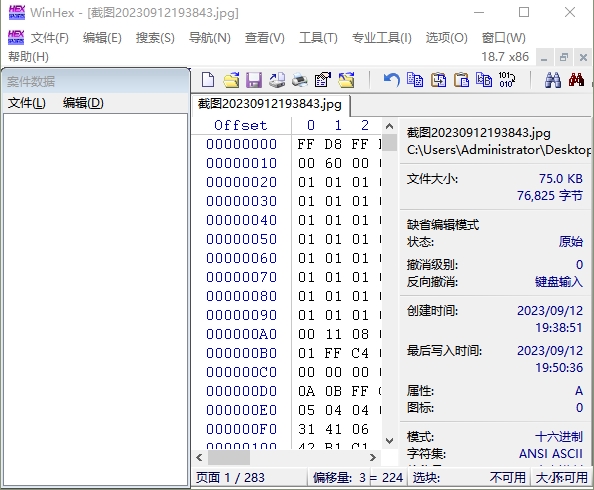This screenshot has width=594, height=490.
Task: Open the 导航(N) menu
Action: click(209, 38)
